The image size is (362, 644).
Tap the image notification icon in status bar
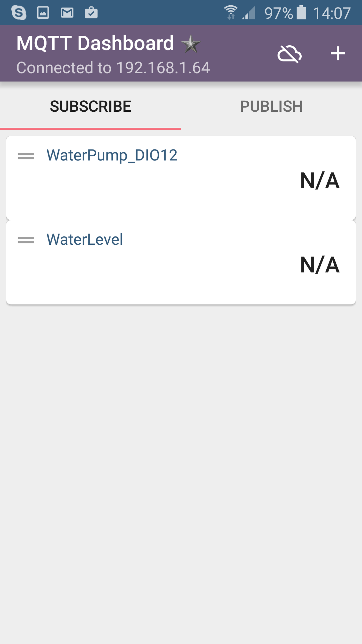click(x=43, y=13)
